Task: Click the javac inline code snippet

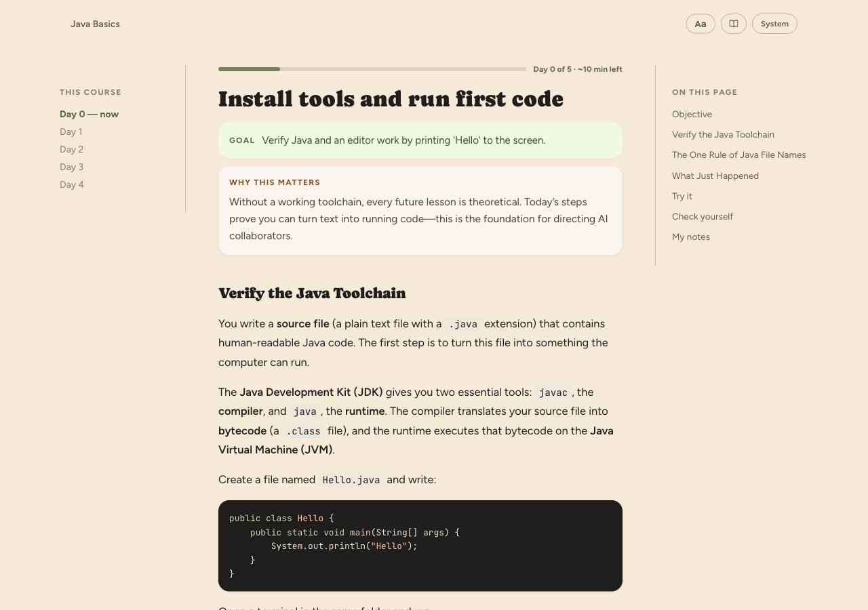Action: 553,392
